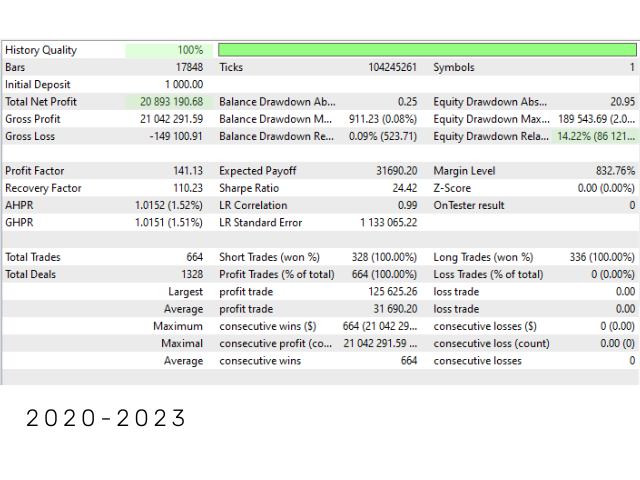Select the History Quality 100% value

(190, 50)
